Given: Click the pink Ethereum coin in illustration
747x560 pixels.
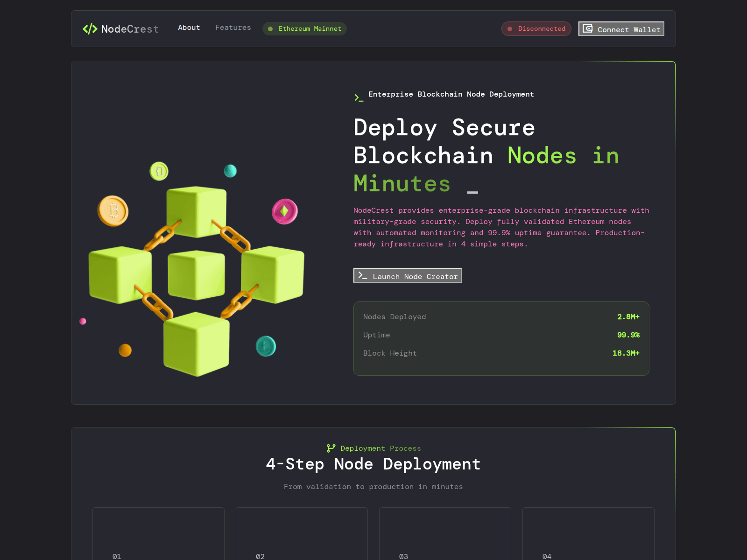Looking at the screenshot, I should coord(285,211).
